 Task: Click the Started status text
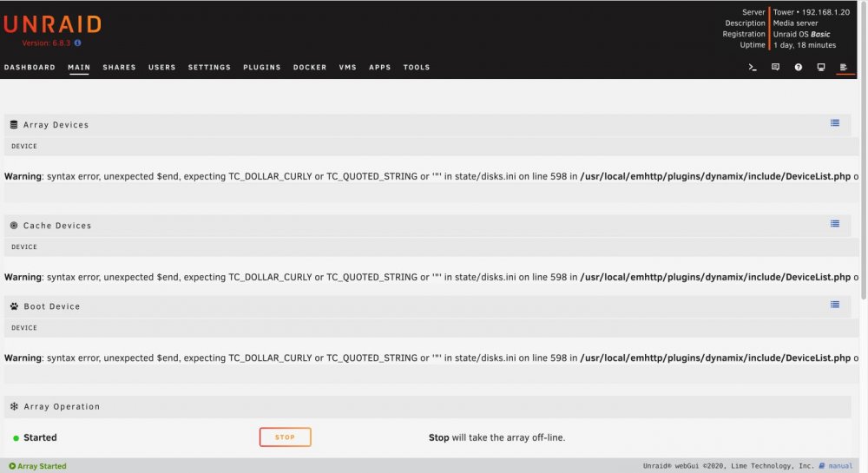[40, 437]
